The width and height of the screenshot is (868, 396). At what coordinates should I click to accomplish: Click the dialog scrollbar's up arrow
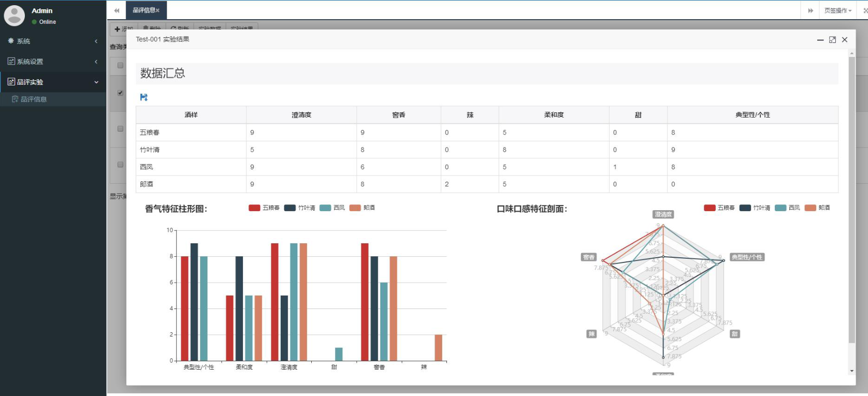[x=852, y=53]
